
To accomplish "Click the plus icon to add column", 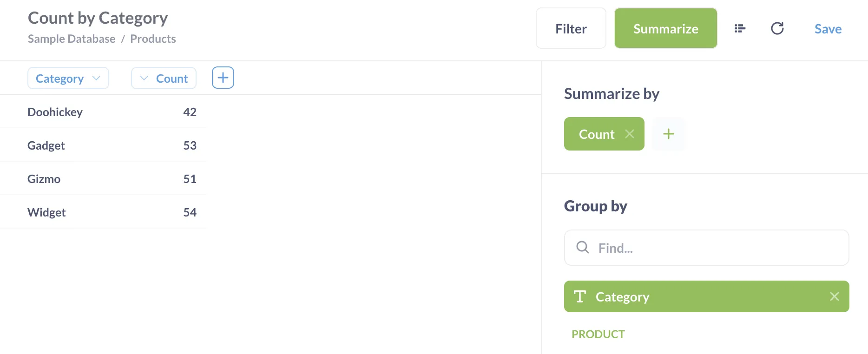I will pyautogui.click(x=223, y=78).
